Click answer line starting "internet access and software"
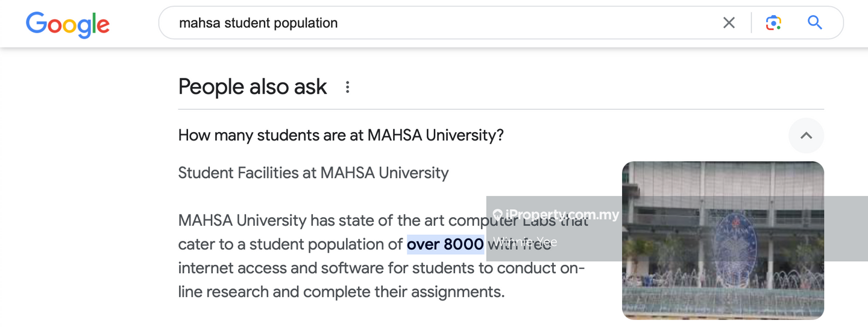 pos(381,268)
